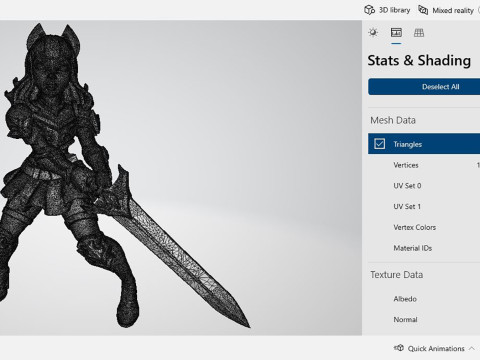Select the UV Set 1 row
The image size is (480, 360).
(424, 206)
